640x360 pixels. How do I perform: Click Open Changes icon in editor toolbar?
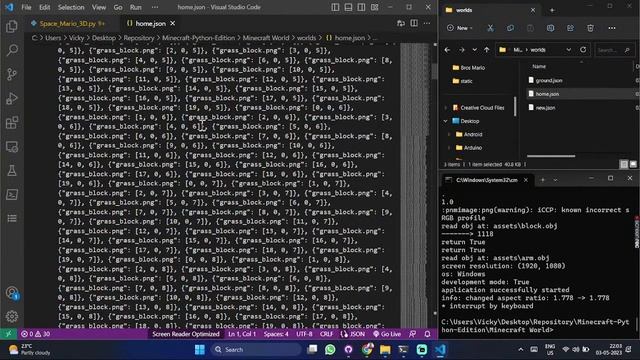tap(401, 23)
